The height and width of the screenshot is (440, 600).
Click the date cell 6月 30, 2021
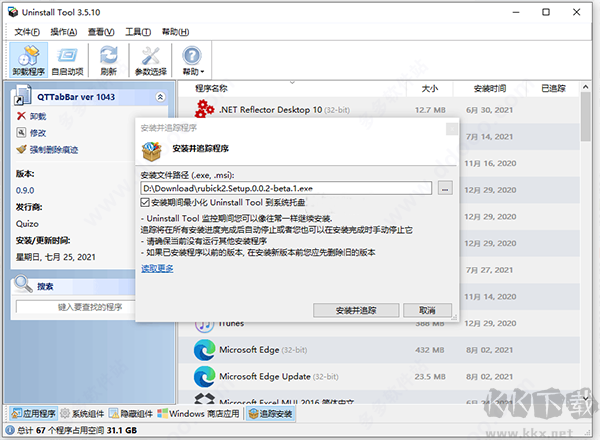coord(489,110)
